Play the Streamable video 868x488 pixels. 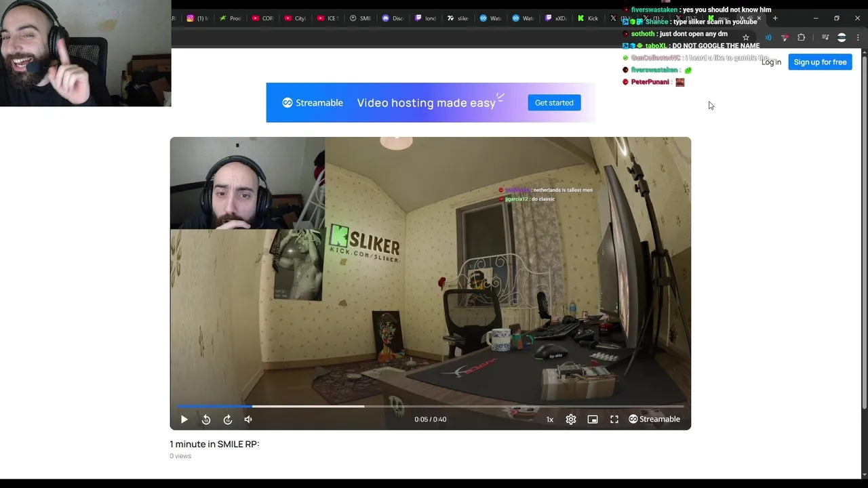pos(184,420)
